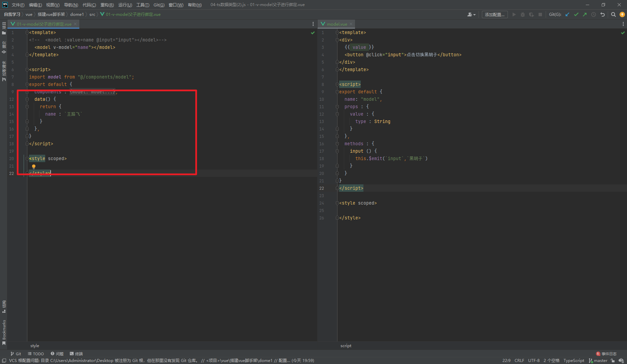Open the 终端 terminal tool window

pyautogui.click(x=76, y=354)
